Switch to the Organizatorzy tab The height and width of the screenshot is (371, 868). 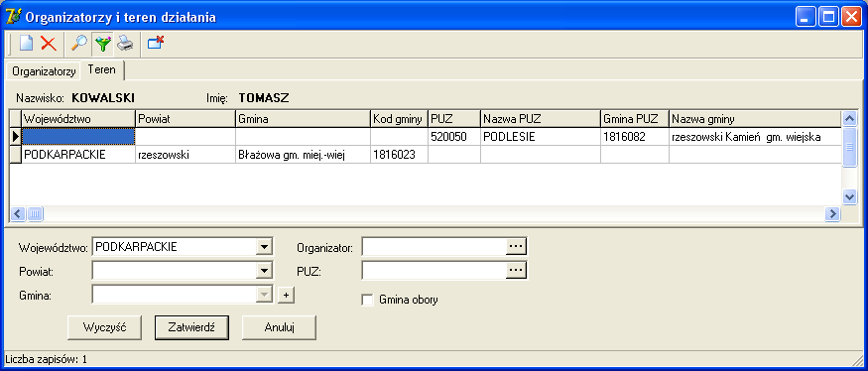[44, 71]
